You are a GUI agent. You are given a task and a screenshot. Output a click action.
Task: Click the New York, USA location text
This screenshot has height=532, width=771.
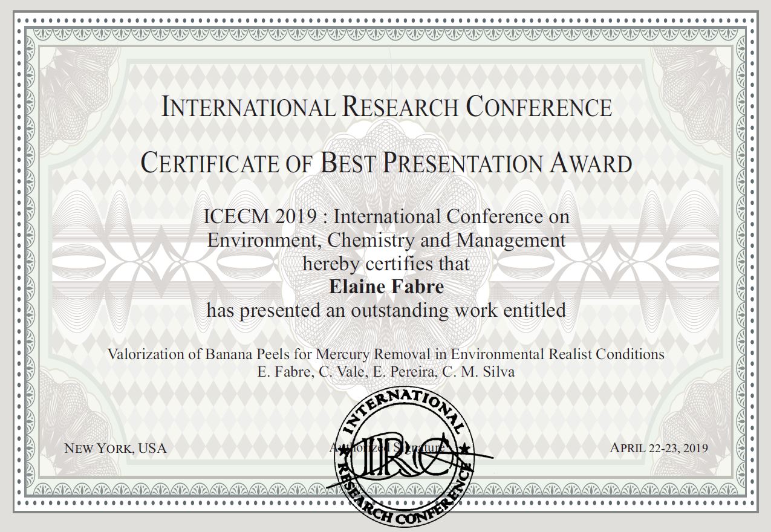point(115,449)
